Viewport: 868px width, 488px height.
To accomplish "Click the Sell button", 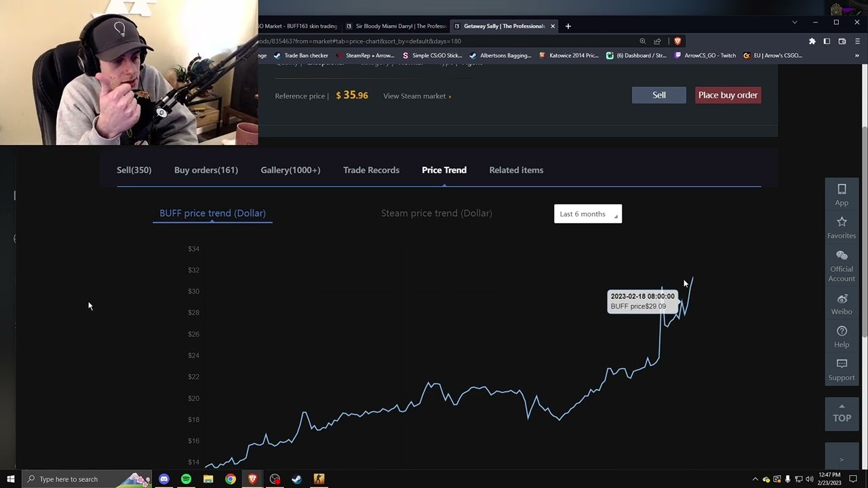I will [x=659, y=95].
